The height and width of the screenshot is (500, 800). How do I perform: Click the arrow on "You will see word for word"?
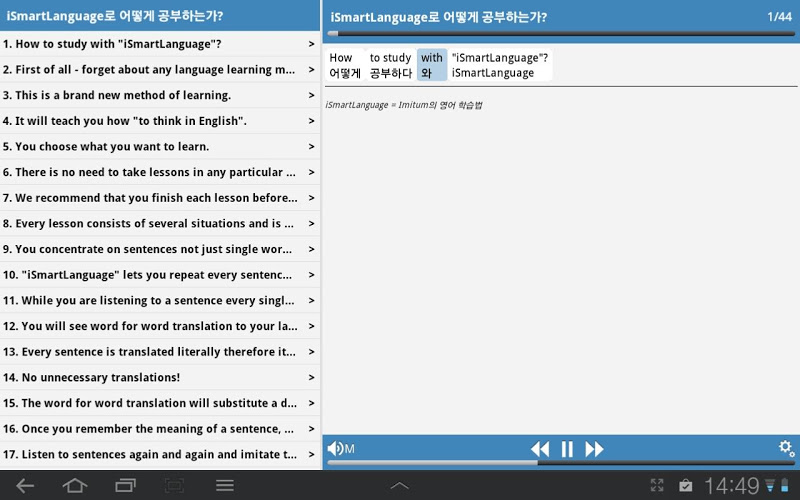(x=311, y=326)
